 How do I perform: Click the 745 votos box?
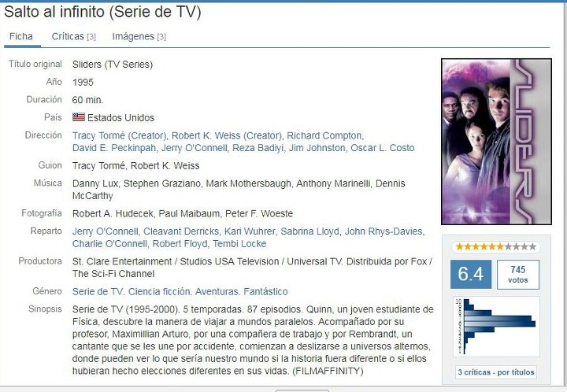click(518, 275)
